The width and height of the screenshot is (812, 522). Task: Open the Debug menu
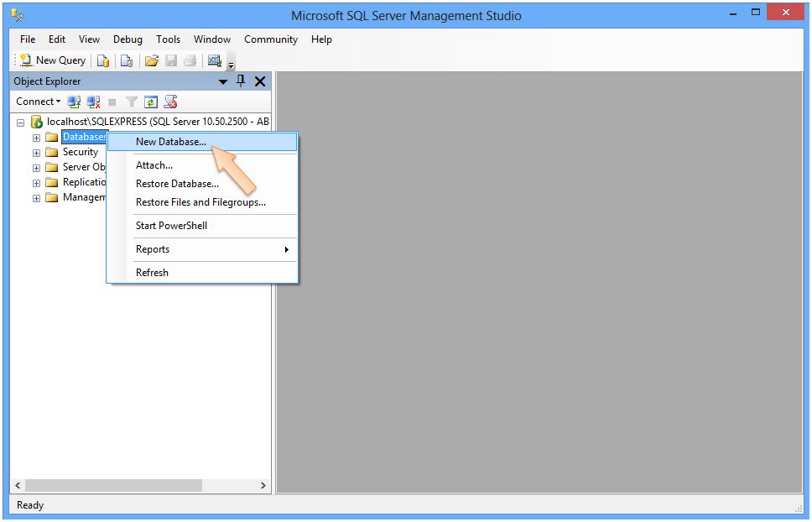point(128,39)
